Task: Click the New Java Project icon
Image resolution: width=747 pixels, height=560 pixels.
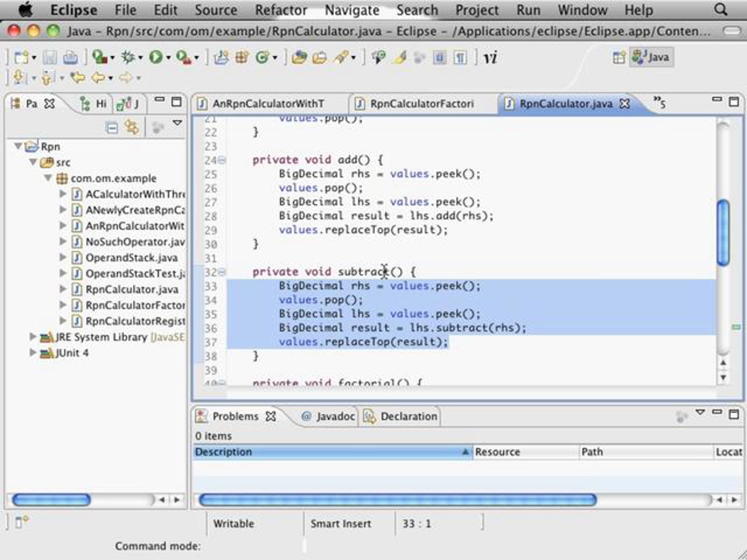Action: pyautogui.click(x=221, y=57)
